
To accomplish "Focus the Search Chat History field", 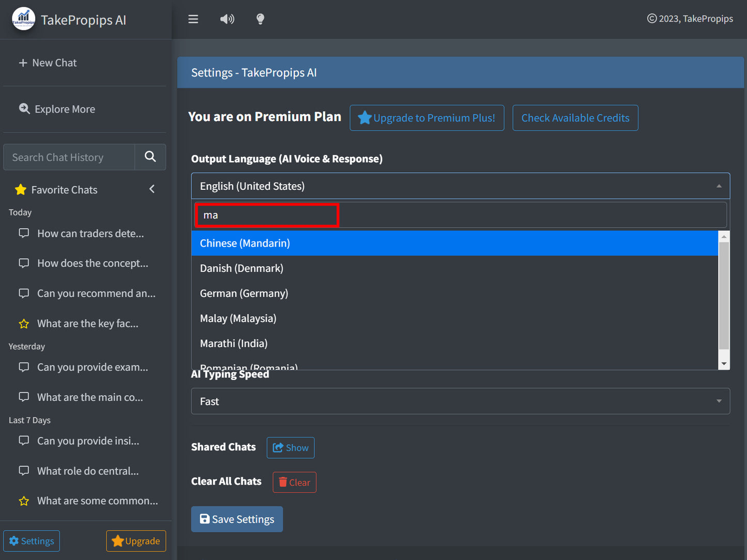I will coord(69,157).
